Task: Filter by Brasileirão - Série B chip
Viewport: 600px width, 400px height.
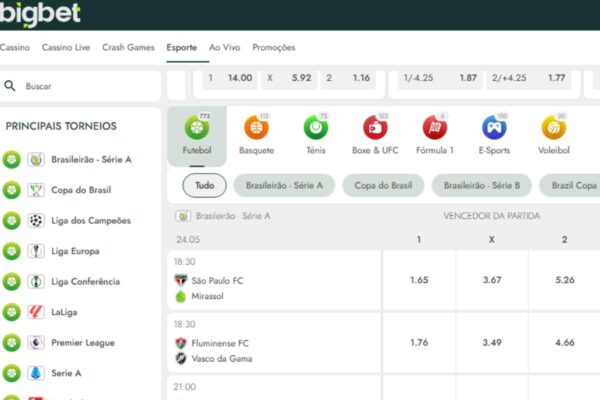Action: (481, 185)
